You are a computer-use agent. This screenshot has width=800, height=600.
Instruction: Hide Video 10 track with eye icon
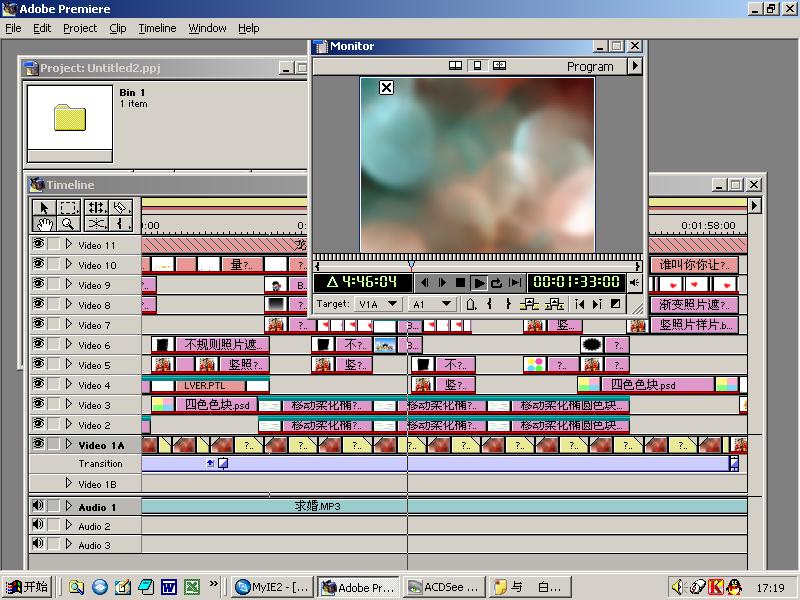coord(38,264)
